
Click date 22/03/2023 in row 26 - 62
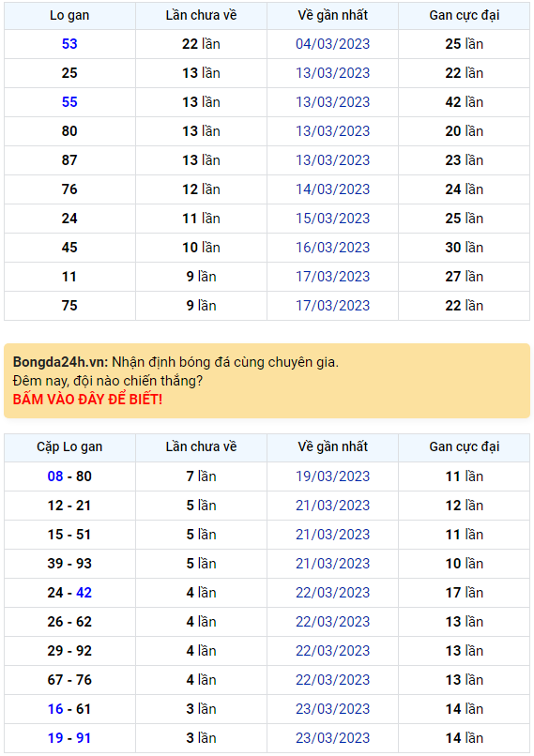pos(333,622)
